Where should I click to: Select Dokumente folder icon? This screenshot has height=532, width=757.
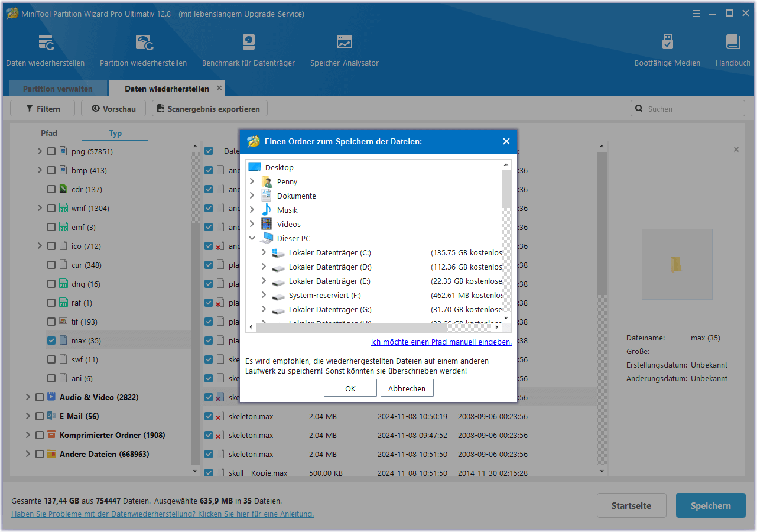pos(267,196)
